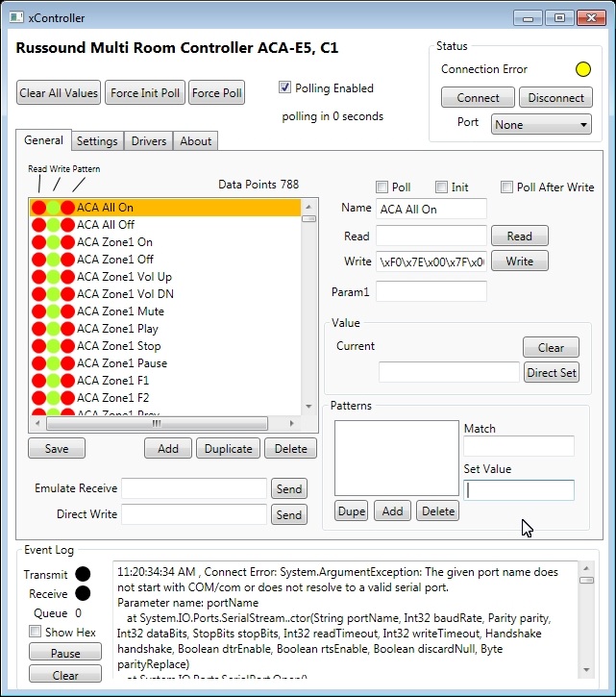Check the Init checkbox
The width and height of the screenshot is (616, 697).
(441, 187)
